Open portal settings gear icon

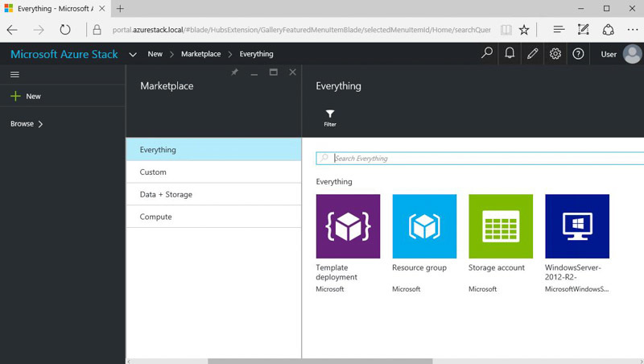click(555, 54)
